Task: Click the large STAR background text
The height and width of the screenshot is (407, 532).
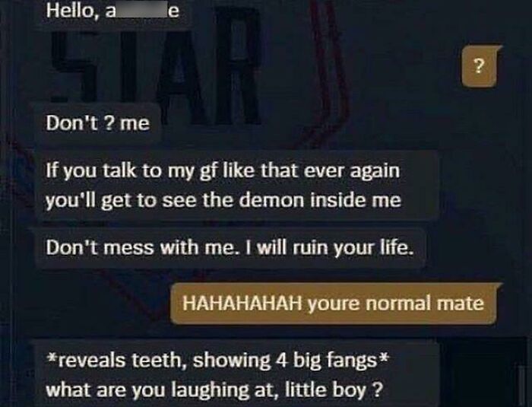Action: pyautogui.click(x=157, y=65)
